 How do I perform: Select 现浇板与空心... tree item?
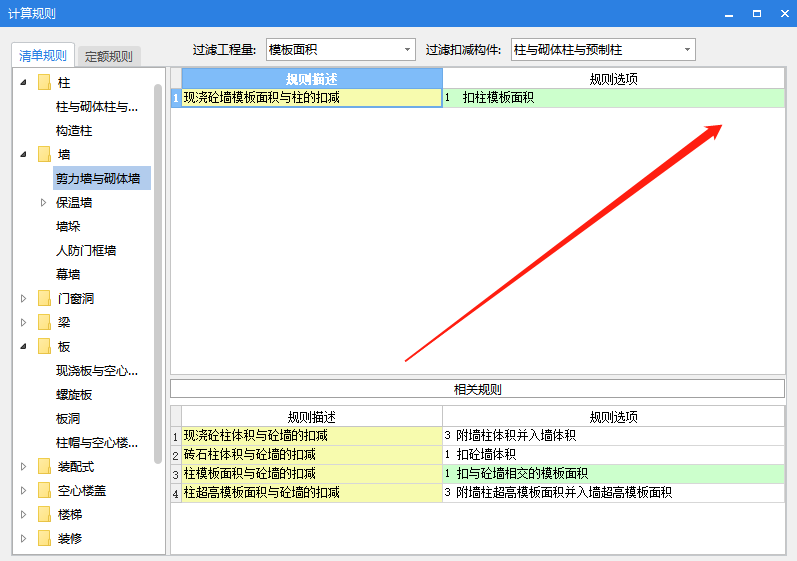(x=97, y=370)
